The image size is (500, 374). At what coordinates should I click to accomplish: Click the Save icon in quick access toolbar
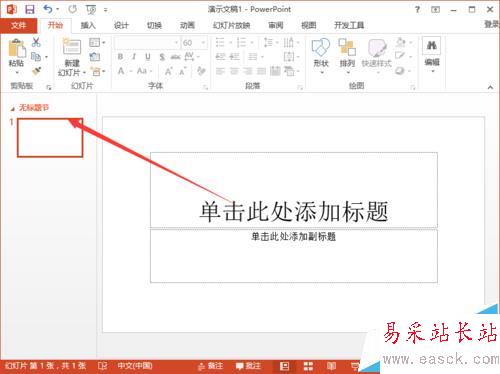[x=30, y=9]
